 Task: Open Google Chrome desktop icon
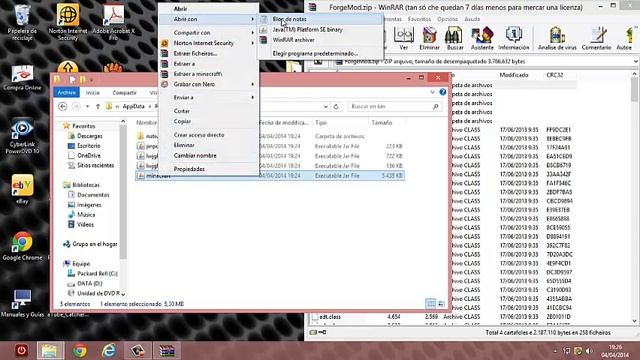coord(22,246)
